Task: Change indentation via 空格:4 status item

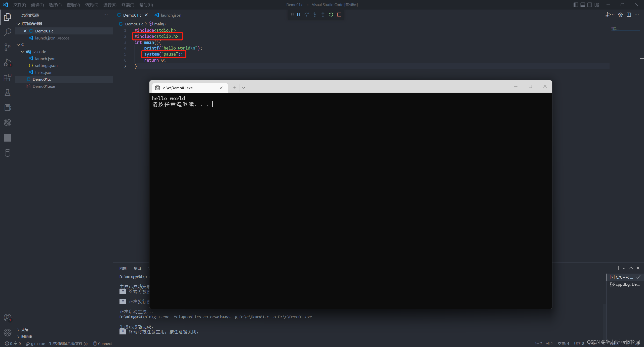Action: click(563, 343)
